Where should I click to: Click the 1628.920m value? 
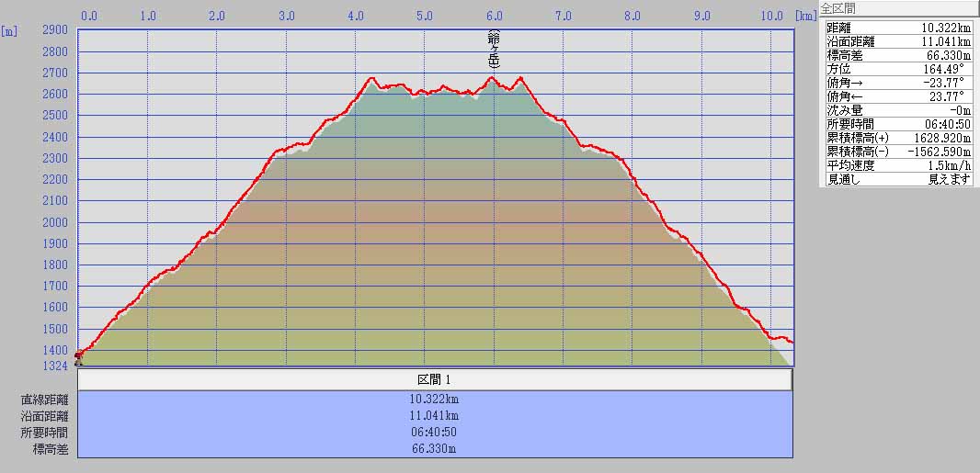(x=942, y=138)
